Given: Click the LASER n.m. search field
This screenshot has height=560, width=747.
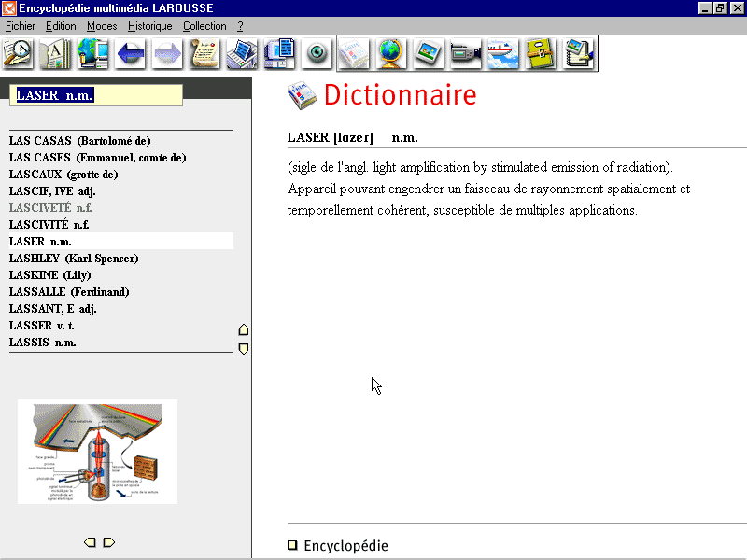Looking at the screenshot, I should (x=96, y=95).
